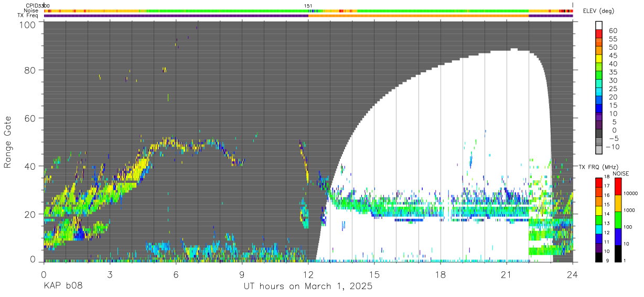
Task: Click the red swatch in the ELEV colorbar
Action: pyautogui.click(x=599, y=34)
